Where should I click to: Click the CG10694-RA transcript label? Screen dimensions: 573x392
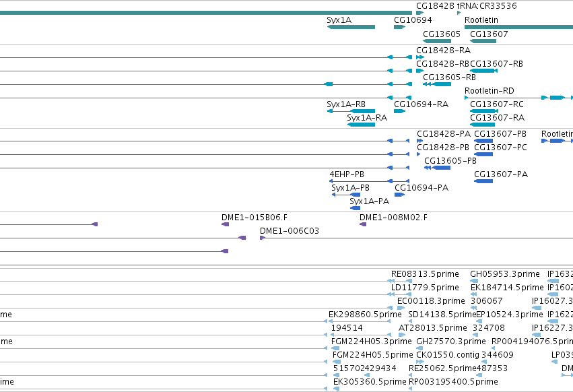[x=421, y=104]
